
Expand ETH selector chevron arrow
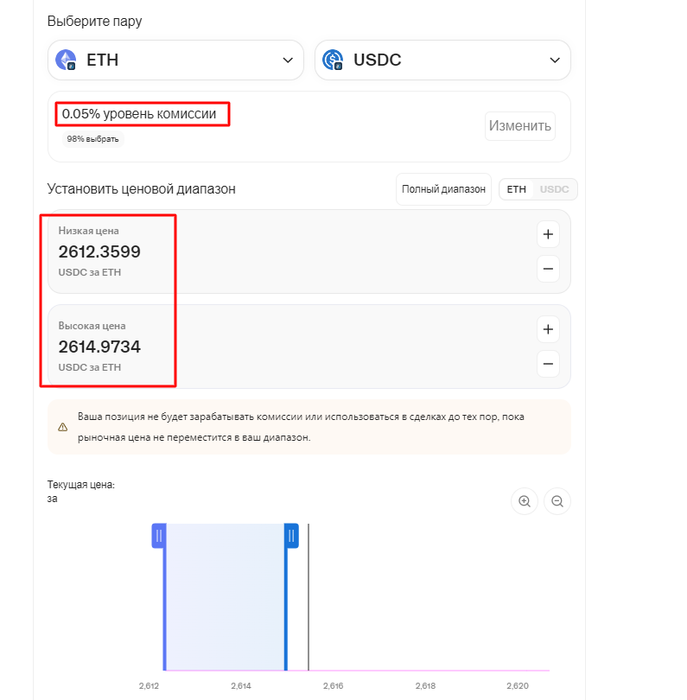[288, 60]
